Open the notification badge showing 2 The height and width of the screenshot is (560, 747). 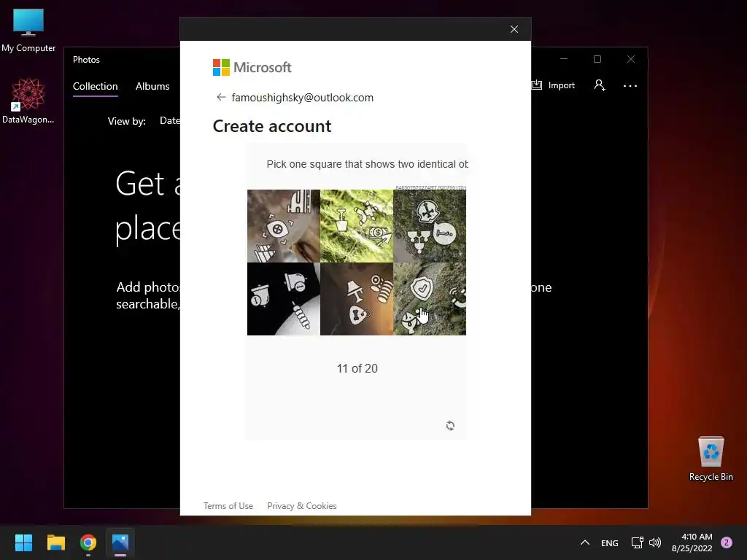(x=727, y=542)
